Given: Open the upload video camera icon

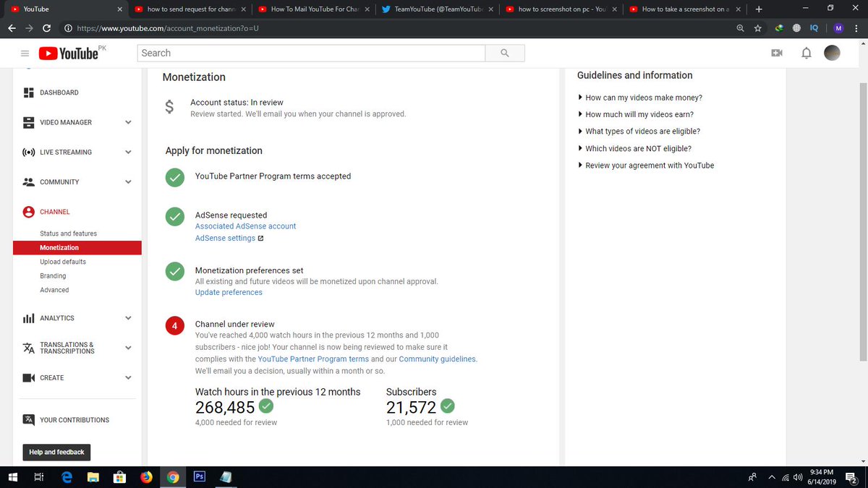Looking at the screenshot, I should [x=777, y=53].
